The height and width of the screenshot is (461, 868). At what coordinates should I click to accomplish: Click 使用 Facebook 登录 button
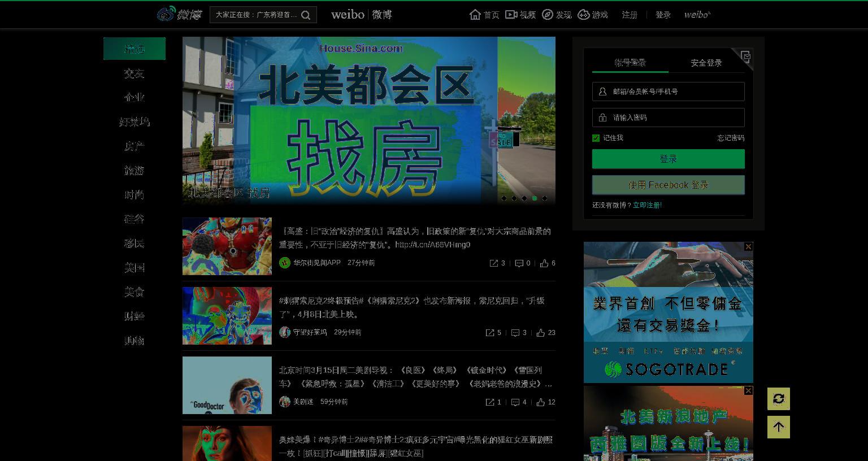click(669, 185)
